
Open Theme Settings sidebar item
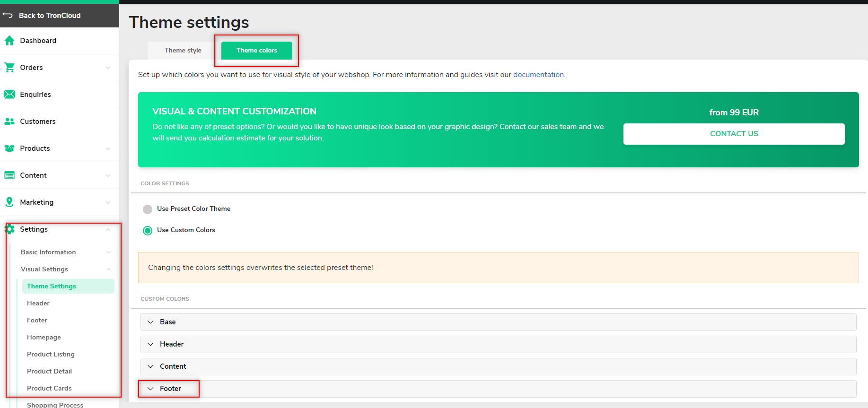click(x=68, y=286)
